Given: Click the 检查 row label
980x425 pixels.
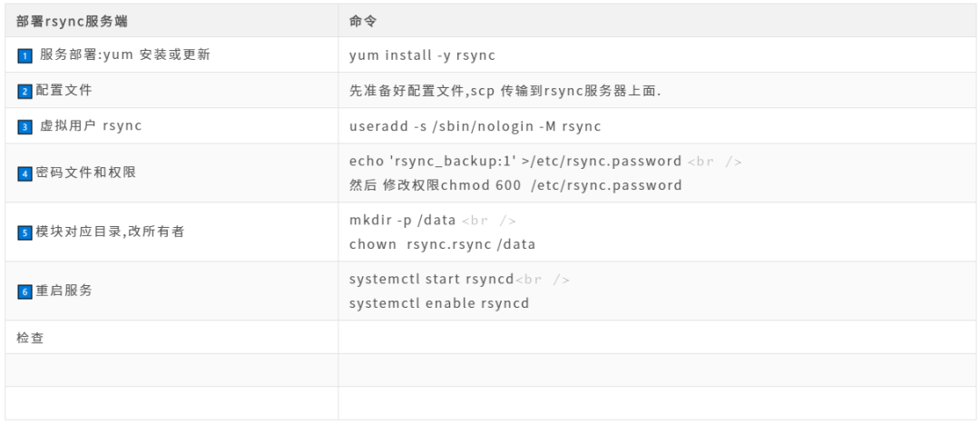Looking at the screenshot, I should pyautogui.click(x=30, y=338).
